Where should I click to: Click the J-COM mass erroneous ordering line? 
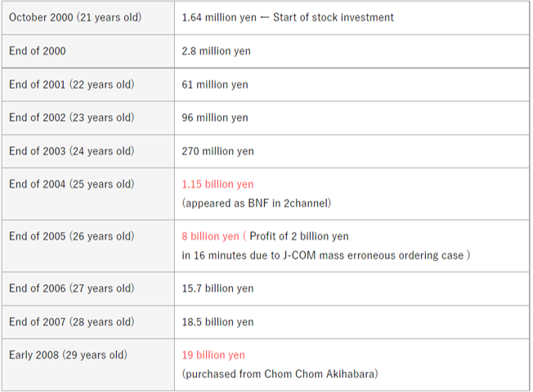click(x=326, y=255)
